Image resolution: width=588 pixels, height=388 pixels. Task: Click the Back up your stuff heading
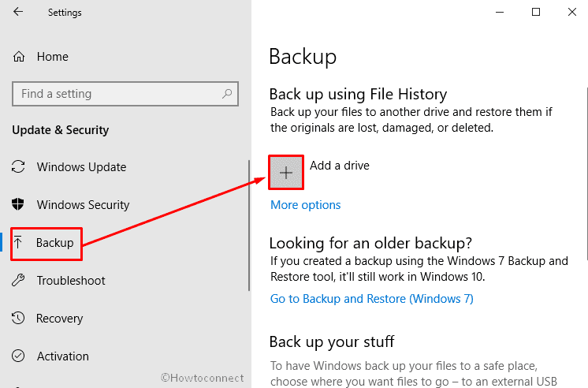click(x=332, y=342)
